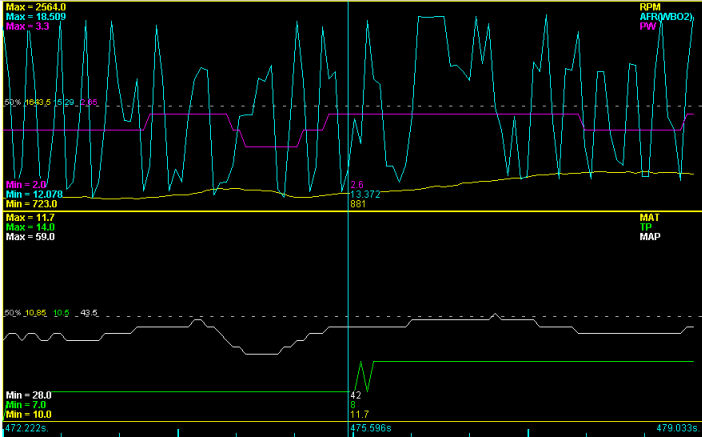
Task: Click the Max = 59.0 MAP value
Action: coord(30,237)
